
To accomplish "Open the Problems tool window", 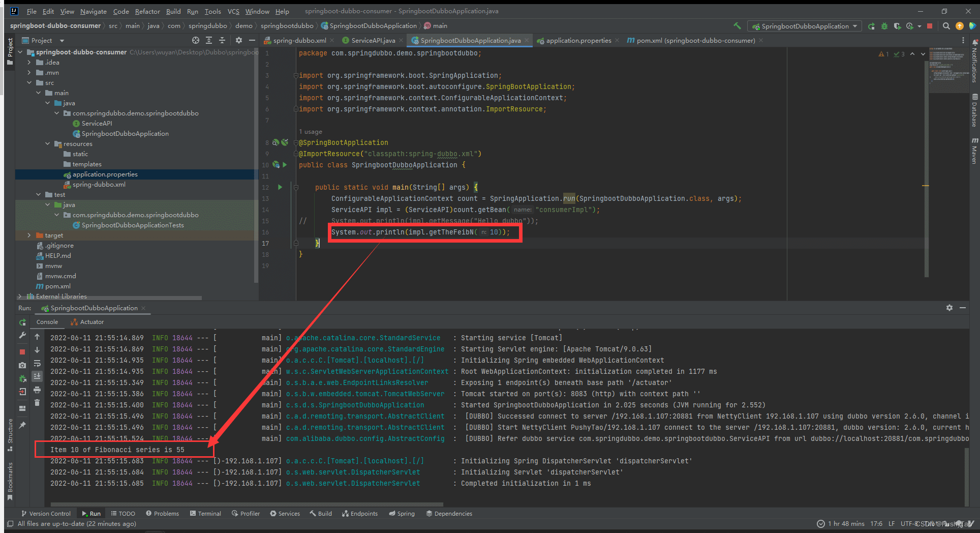I will (162, 514).
